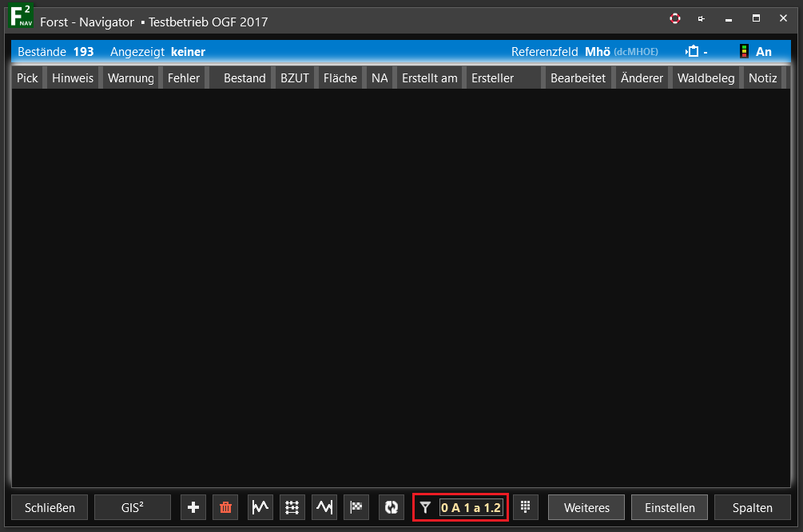Click the red trash delete icon
803x532 pixels.
tap(225, 507)
